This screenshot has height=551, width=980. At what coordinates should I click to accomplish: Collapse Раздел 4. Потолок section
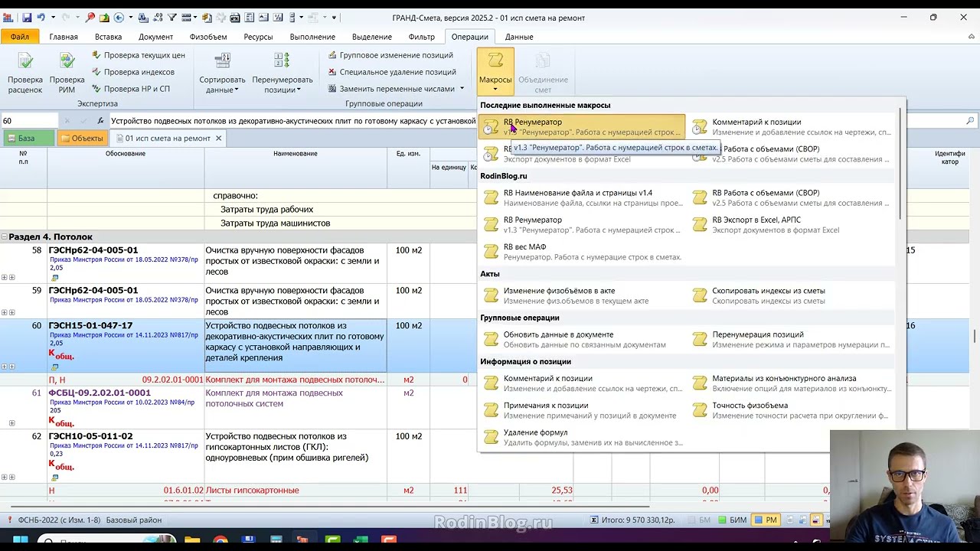(x=5, y=237)
